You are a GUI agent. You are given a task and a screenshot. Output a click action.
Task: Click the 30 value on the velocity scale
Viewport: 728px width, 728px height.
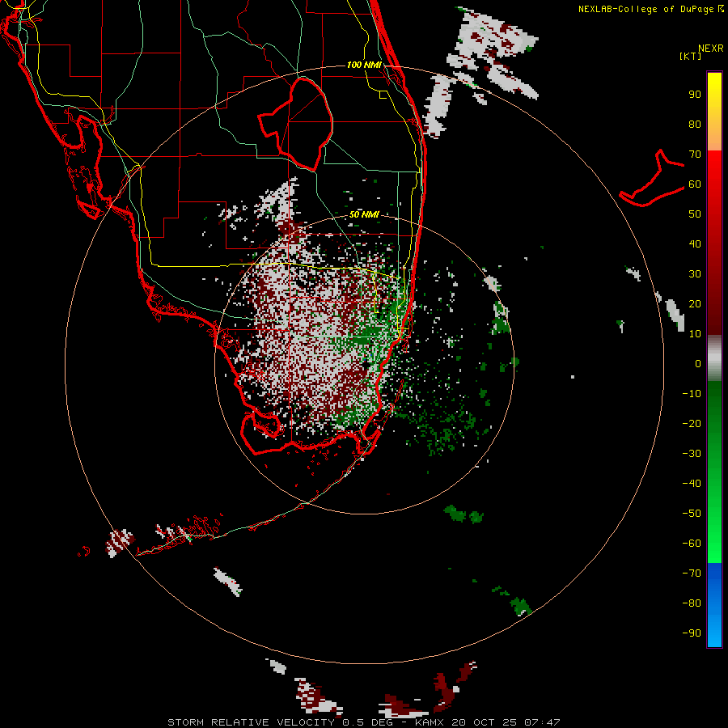click(695, 274)
